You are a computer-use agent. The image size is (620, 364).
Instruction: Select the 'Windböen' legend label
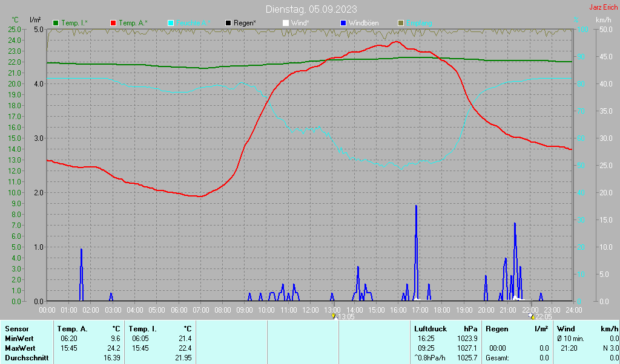click(363, 24)
